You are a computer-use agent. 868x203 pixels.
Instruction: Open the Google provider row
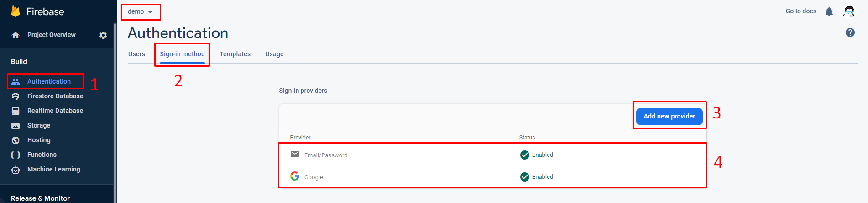pyautogui.click(x=492, y=176)
